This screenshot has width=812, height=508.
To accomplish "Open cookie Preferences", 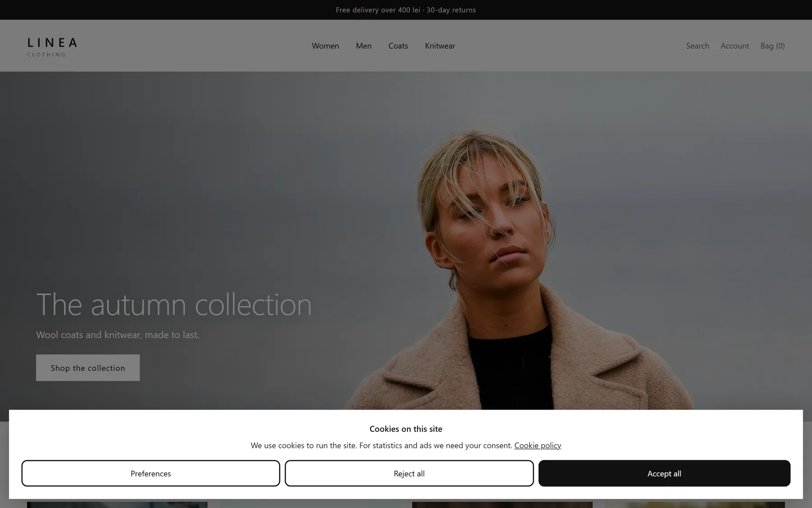I will pos(151,473).
